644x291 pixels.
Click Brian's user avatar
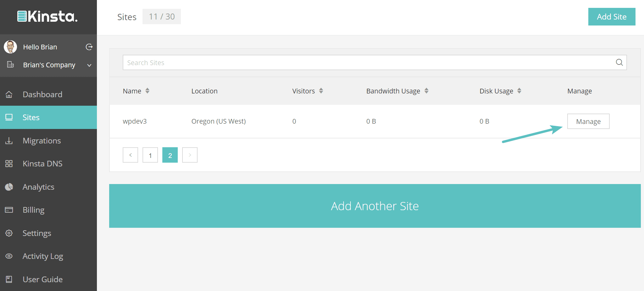point(10,47)
